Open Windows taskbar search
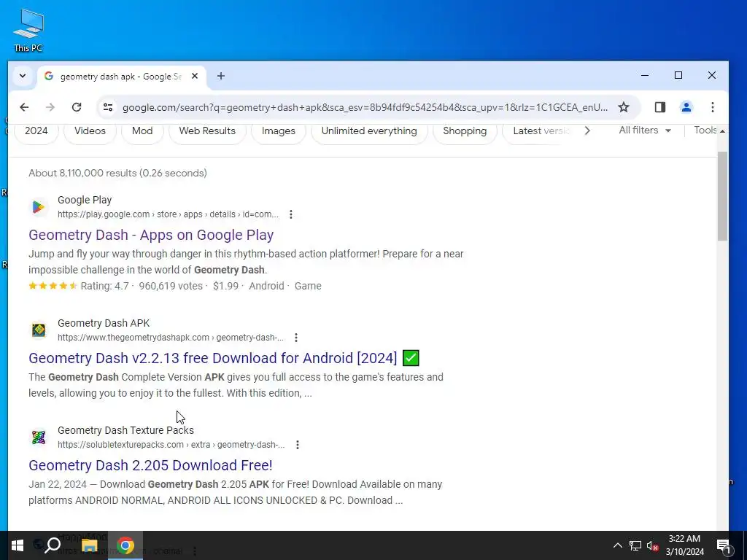The width and height of the screenshot is (747, 560). [x=53, y=545]
